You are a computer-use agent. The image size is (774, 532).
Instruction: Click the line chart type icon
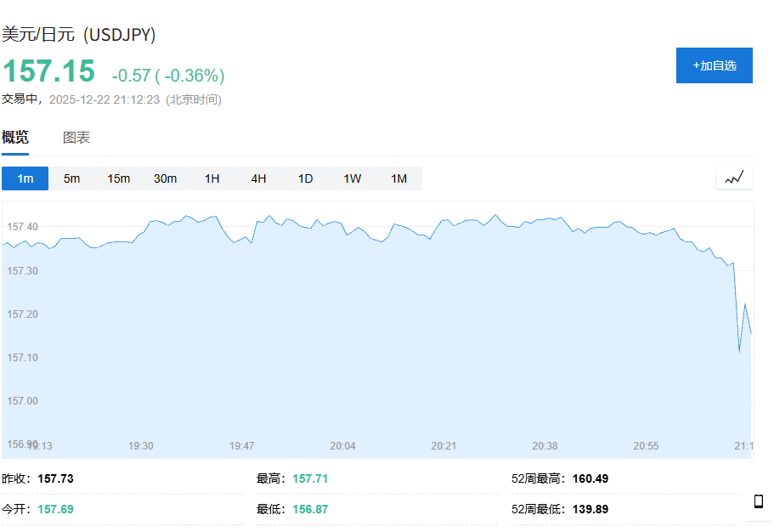click(x=734, y=178)
